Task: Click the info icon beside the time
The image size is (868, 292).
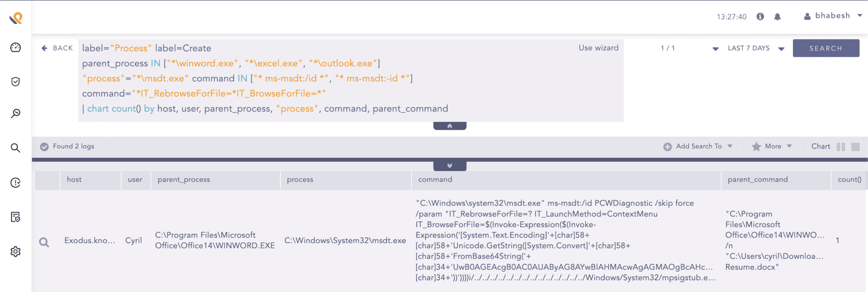Action: (x=760, y=17)
